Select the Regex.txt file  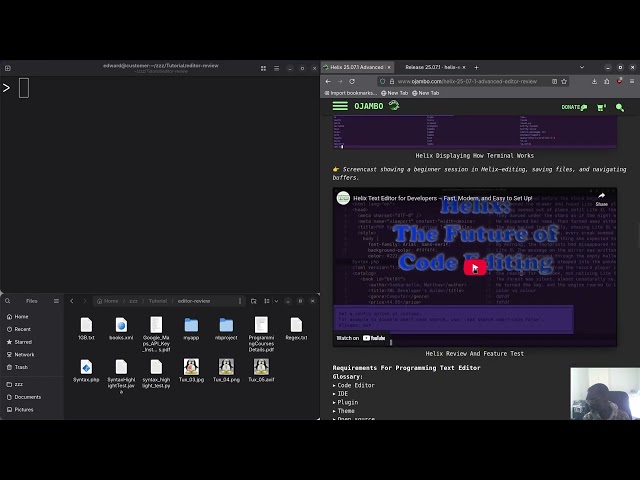pyautogui.click(x=296, y=328)
